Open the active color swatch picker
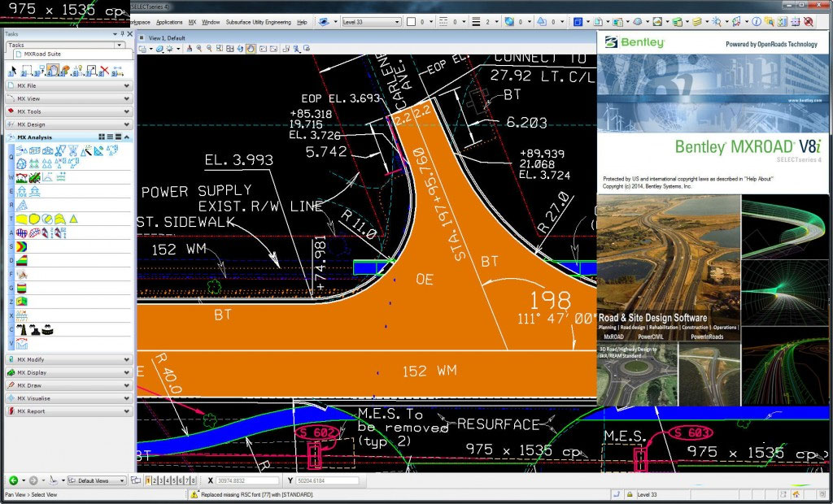The width and height of the screenshot is (833, 504). (x=411, y=22)
